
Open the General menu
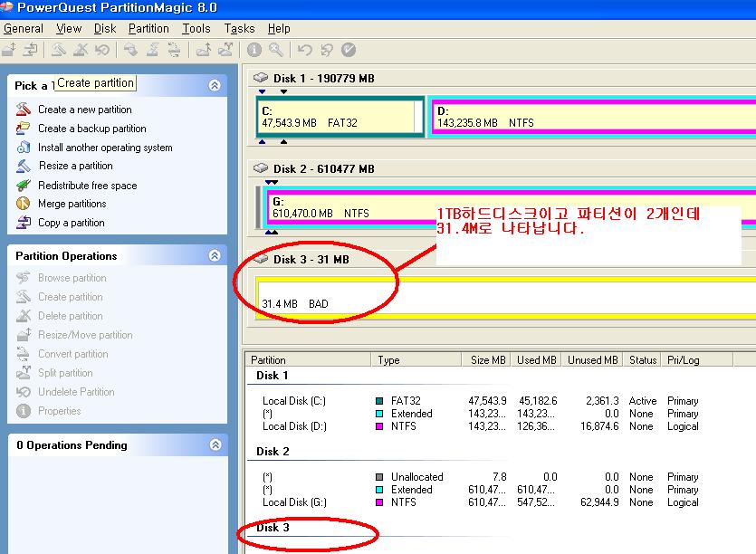point(24,28)
